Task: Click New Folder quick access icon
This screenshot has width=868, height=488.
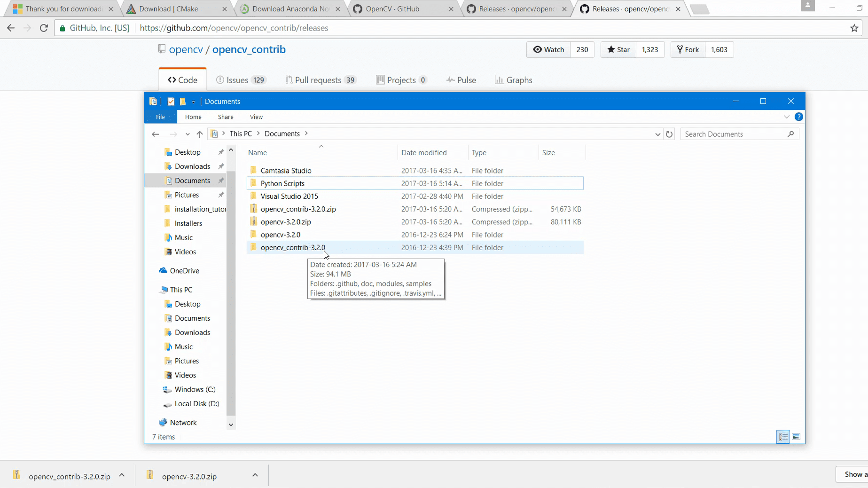Action: pos(183,101)
